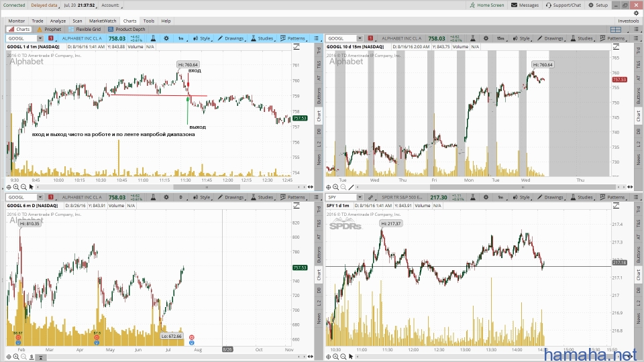The image size is (644, 362).
Task: Click the Home Screen button
Action: coord(487,5)
